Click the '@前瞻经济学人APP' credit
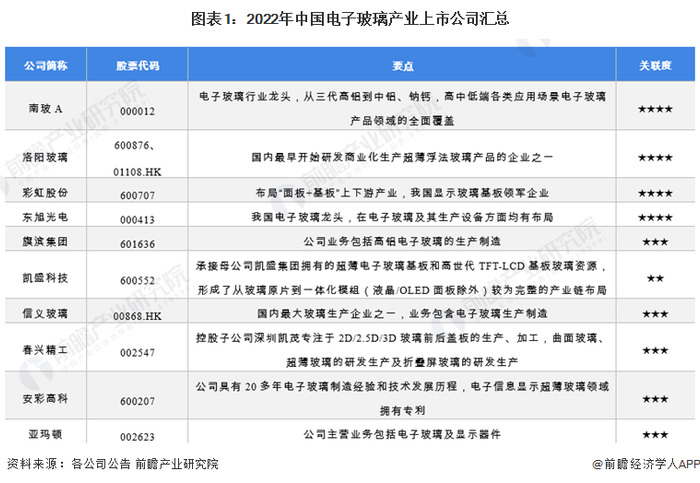Screen dimensions: 700x483 pos(646,464)
